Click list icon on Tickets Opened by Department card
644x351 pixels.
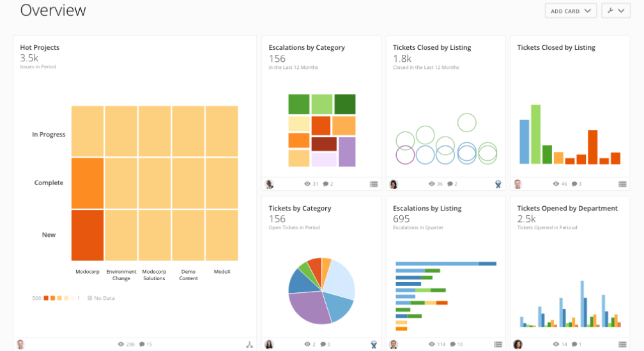(622, 345)
